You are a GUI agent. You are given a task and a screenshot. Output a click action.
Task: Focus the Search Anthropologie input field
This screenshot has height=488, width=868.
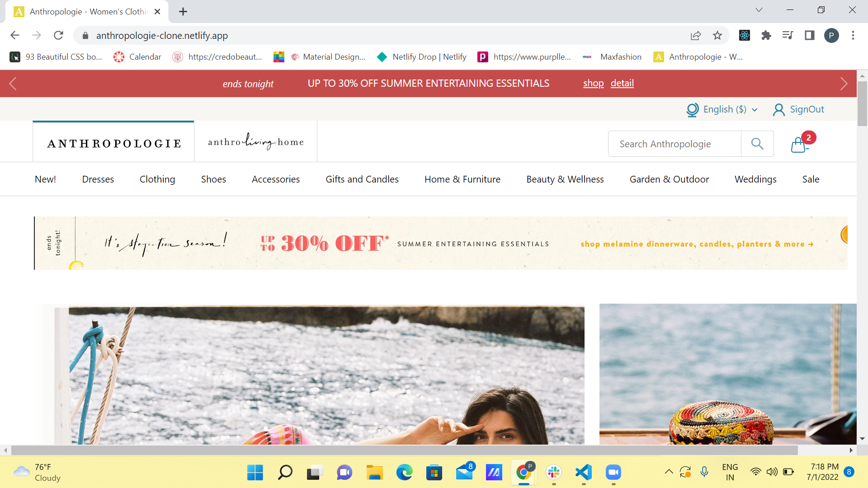pyautogui.click(x=675, y=144)
